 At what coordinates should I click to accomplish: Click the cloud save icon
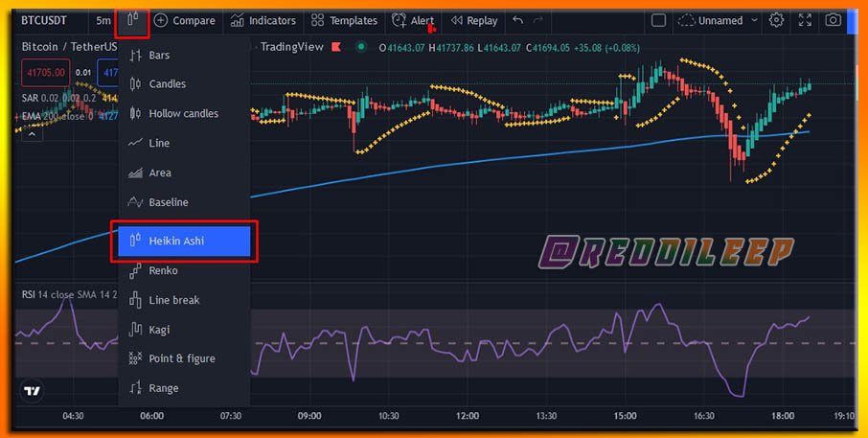click(686, 20)
